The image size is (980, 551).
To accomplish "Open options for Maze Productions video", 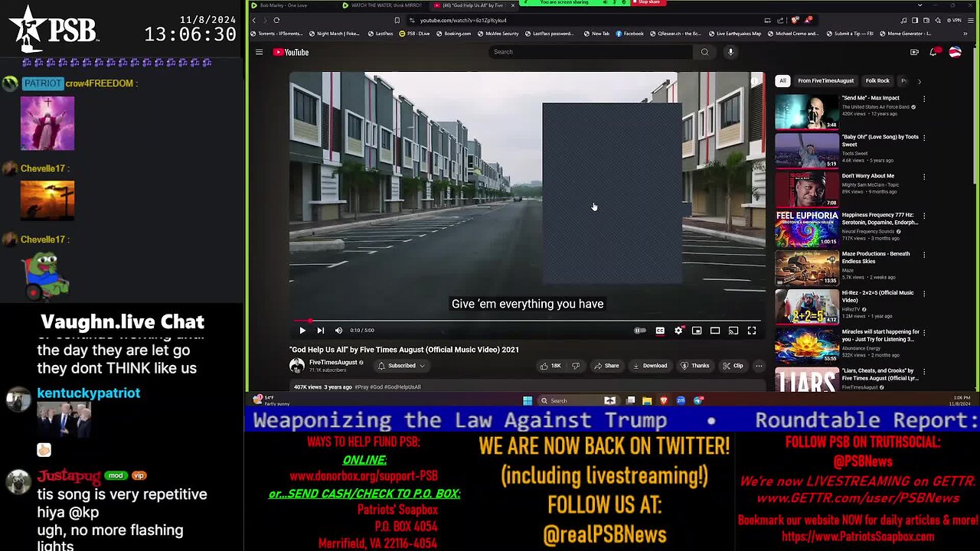I will click(x=924, y=255).
